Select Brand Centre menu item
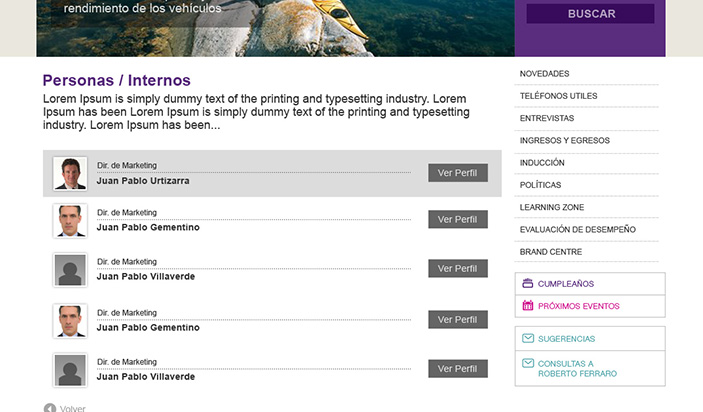The image size is (703, 412). click(x=551, y=252)
